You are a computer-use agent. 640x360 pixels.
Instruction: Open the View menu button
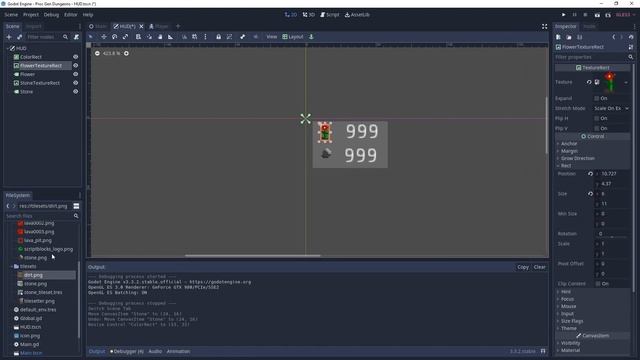click(271, 37)
